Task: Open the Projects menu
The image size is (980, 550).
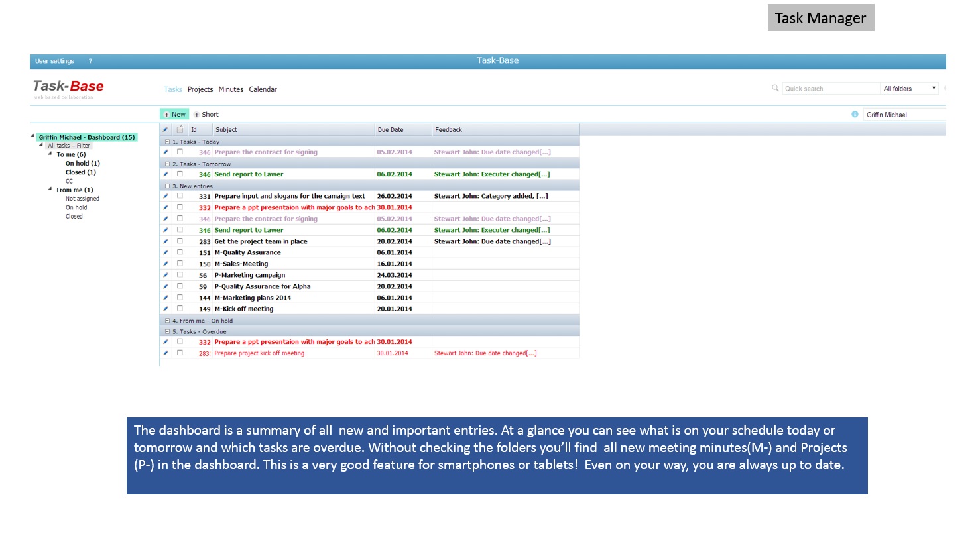Action: pyautogui.click(x=200, y=89)
